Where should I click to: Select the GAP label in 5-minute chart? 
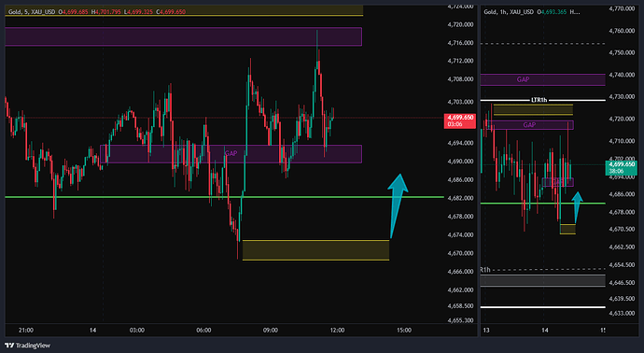[x=231, y=153]
